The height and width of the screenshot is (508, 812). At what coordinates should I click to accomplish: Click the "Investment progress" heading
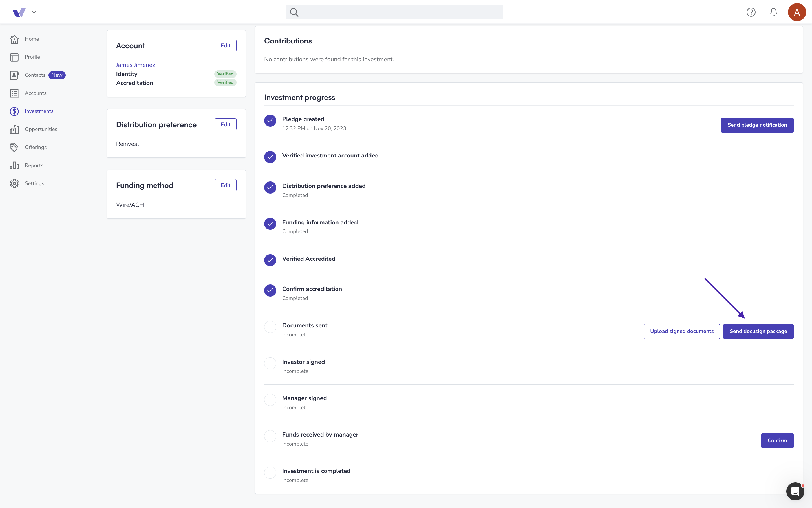tap(299, 97)
